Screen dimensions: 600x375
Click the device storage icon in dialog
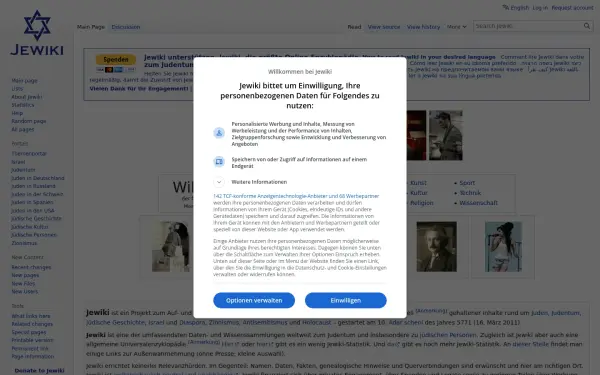pos(219,161)
